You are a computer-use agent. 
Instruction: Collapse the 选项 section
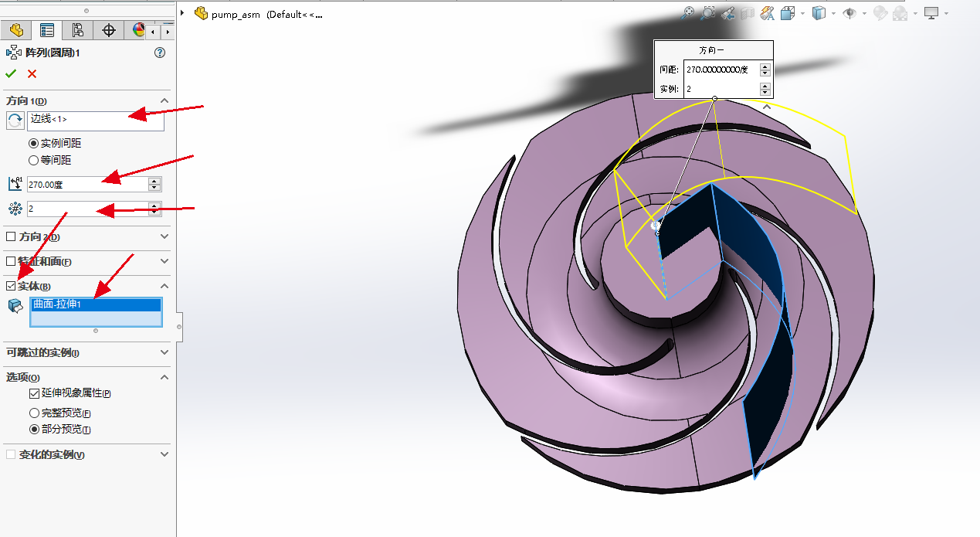click(x=164, y=377)
